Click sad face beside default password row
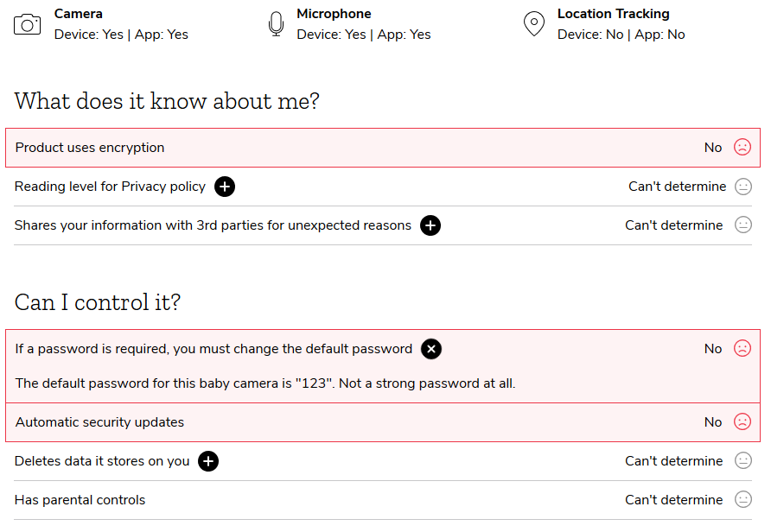The image size is (771, 532). pyautogui.click(x=742, y=349)
